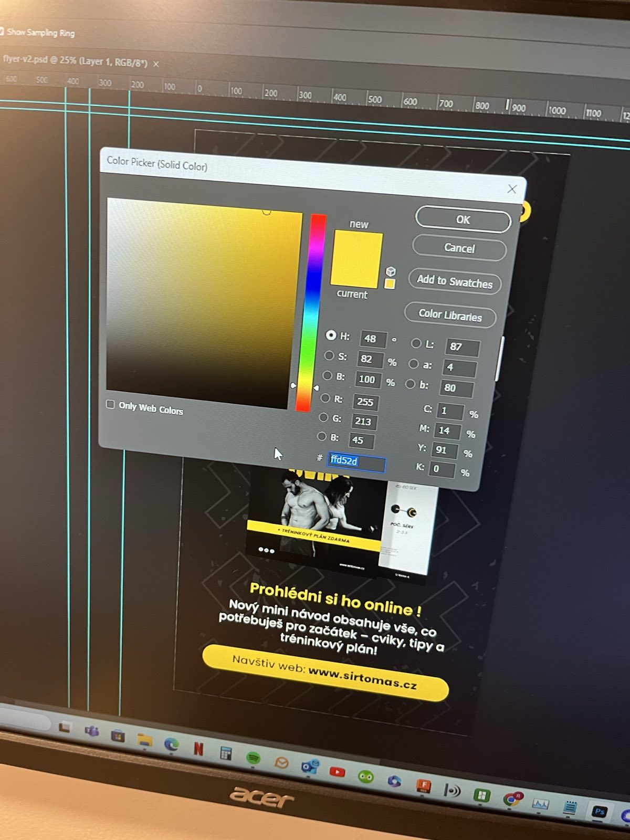Click inside the yellow saturation-brightness color field
The height and width of the screenshot is (840, 630).
[204, 303]
